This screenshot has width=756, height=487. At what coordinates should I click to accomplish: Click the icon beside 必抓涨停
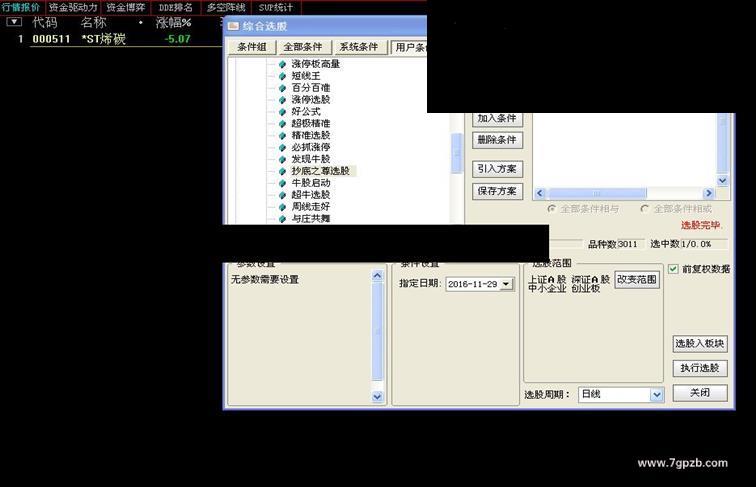283,148
